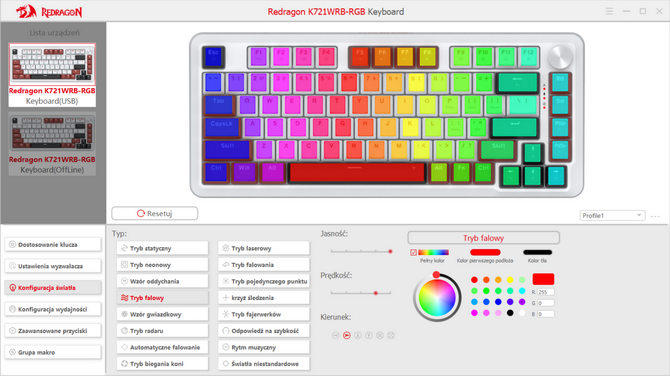Click the Win key on keyboard preview
670x376 pixels.
(244, 172)
